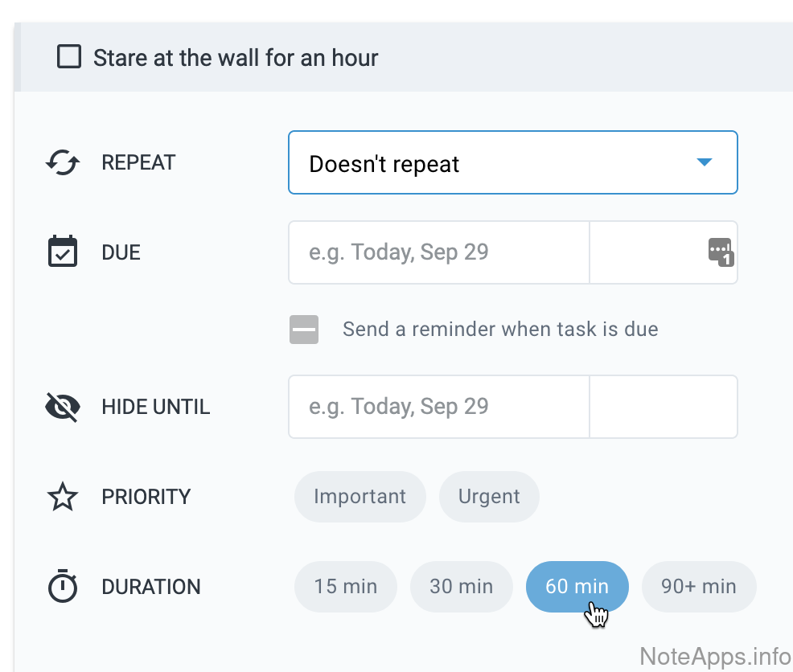Select the 15 min duration
The height and width of the screenshot is (672, 793).
click(x=346, y=587)
